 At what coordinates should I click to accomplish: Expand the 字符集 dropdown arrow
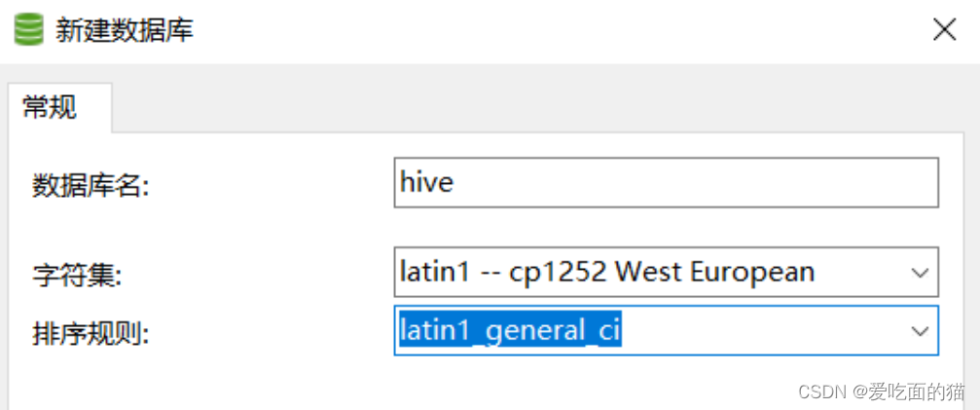coord(920,273)
